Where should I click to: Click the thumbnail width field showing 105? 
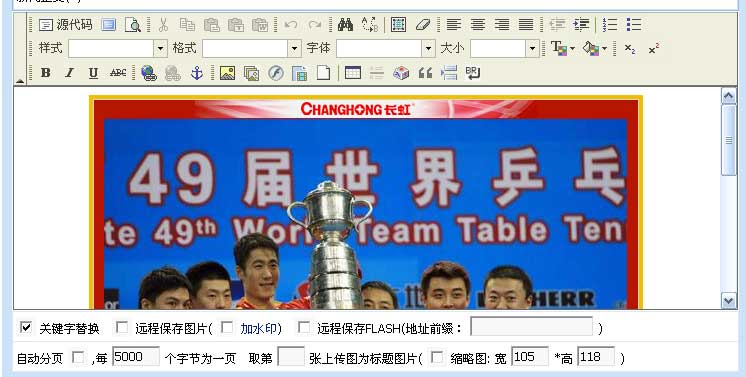pyautogui.click(x=530, y=357)
